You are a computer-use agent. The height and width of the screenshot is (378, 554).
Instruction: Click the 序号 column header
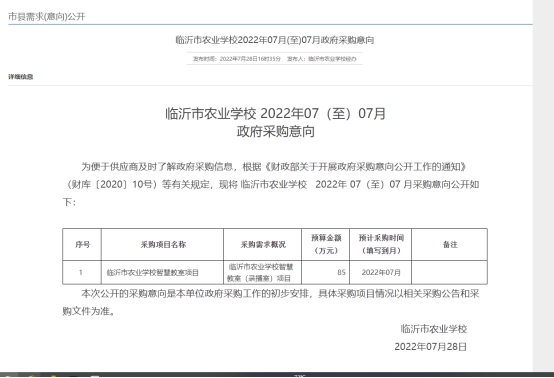click(x=82, y=244)
